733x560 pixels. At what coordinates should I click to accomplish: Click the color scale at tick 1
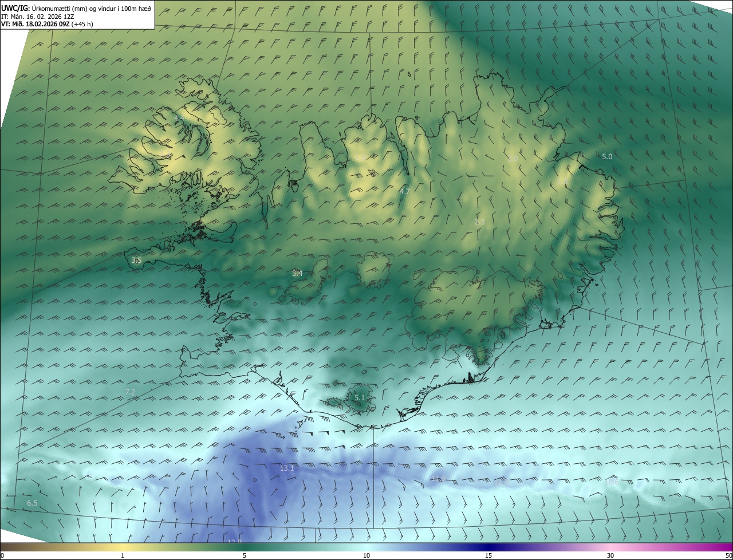pos(123,555)
